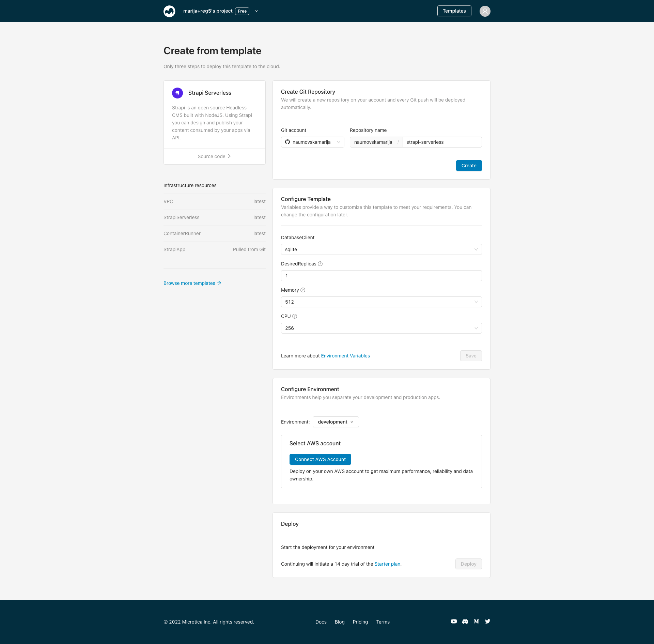This screenshot has height=644, width=654.
Task: Click the DesiredReplicas help icon
Action: (320, 264)
